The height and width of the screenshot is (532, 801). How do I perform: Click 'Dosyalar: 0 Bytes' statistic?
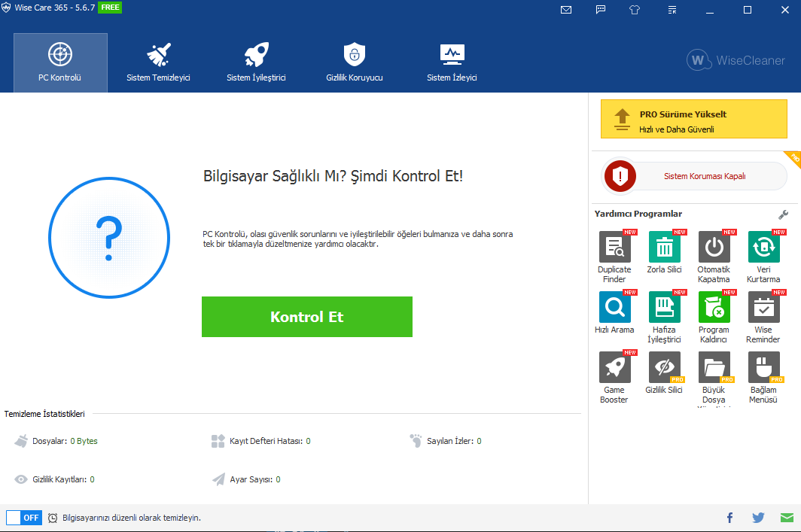(56, 441)
